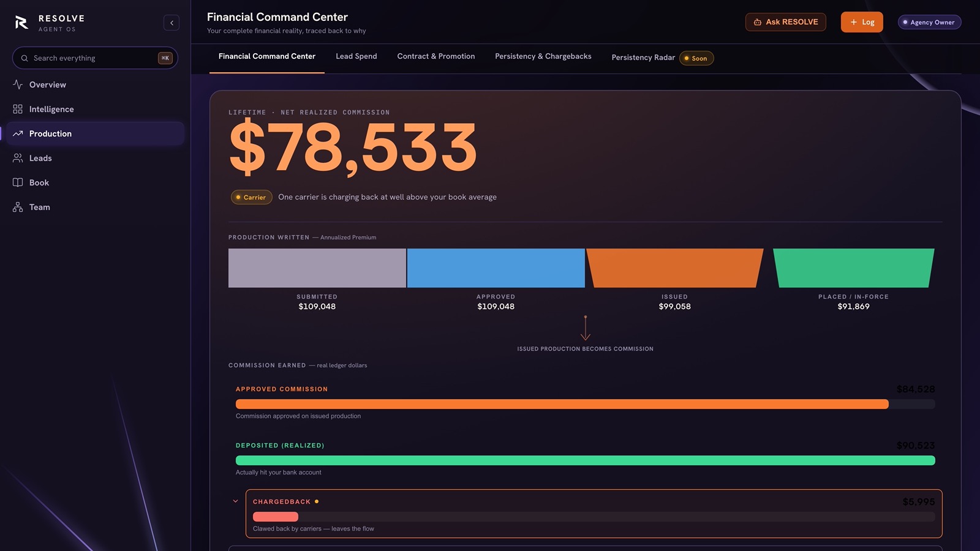Collapse the Chargeback row chevron
This screenshot has width=980, height=551.
pos(235,501)
